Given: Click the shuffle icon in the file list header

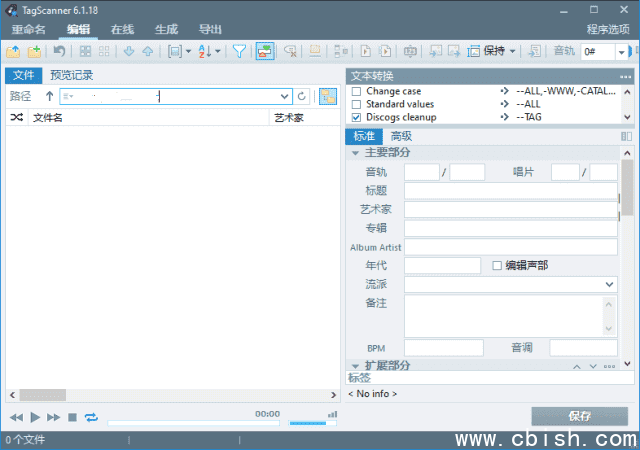Looking at the screenshot, I should (16, 118).
